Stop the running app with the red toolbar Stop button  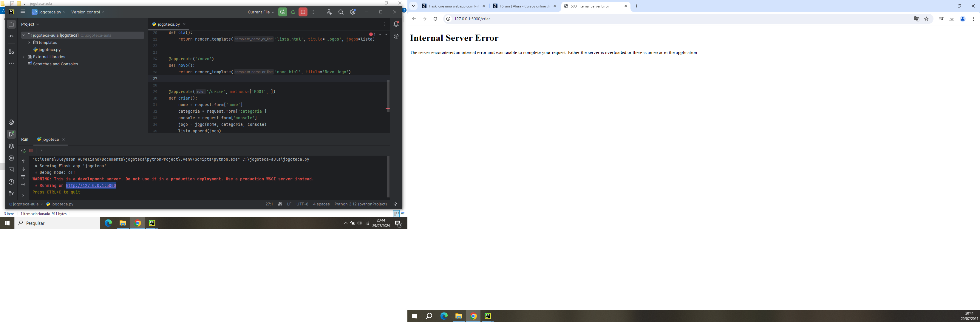coord(303,12)
